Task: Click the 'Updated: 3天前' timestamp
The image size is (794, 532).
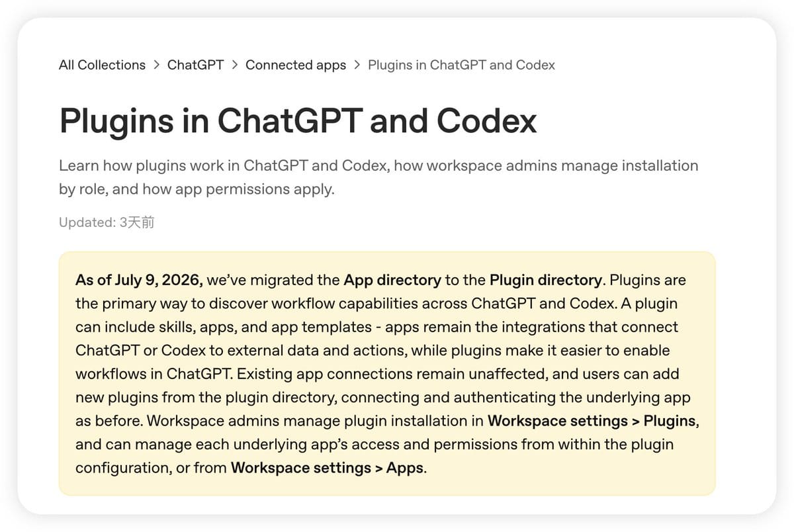Action: pos(107,222)
